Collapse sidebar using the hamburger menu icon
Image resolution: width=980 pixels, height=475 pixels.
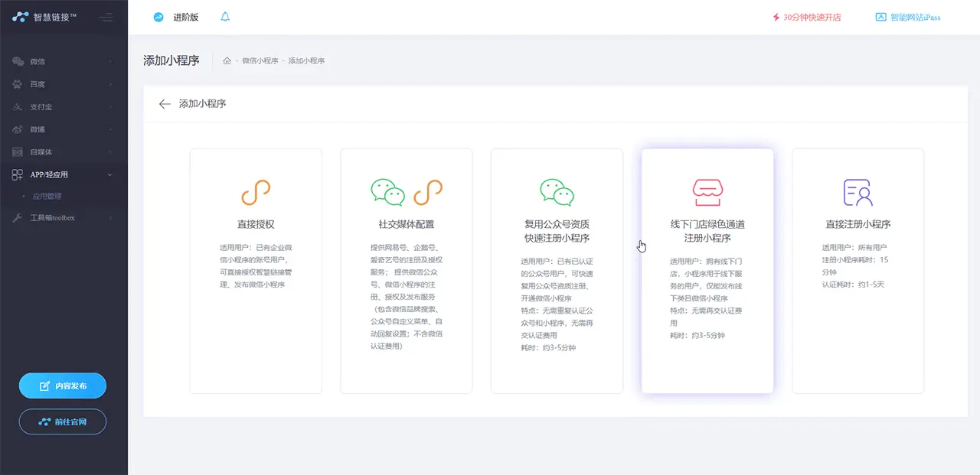click(106, 17)
